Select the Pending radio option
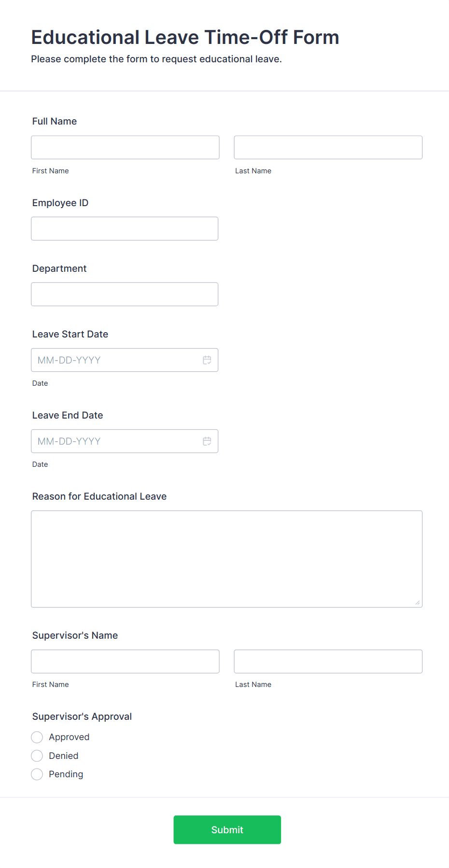This screenshot has width=449, height=868. (x=37, y=774)
